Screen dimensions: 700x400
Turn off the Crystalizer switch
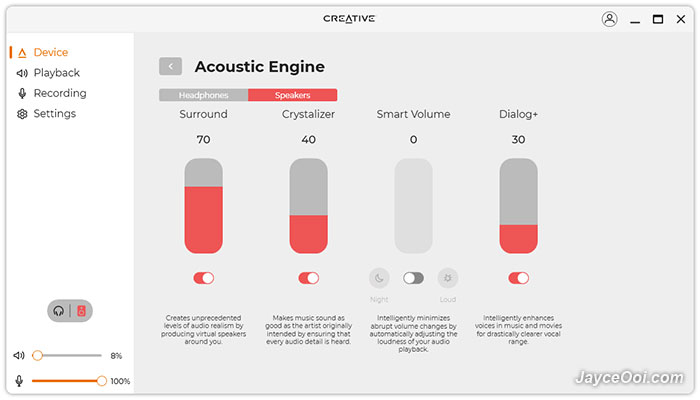point(308,278)
